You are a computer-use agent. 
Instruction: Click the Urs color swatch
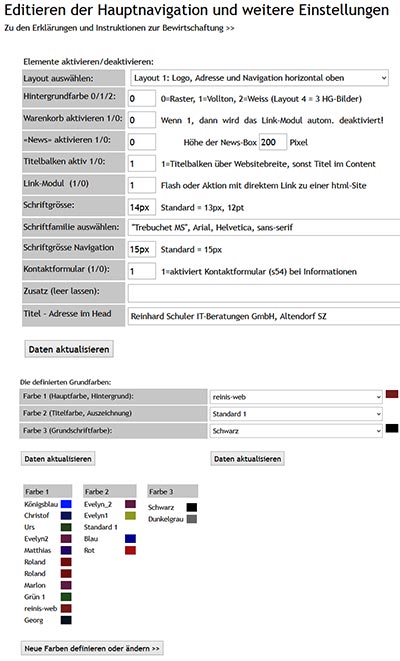click(x=66, y=527)
